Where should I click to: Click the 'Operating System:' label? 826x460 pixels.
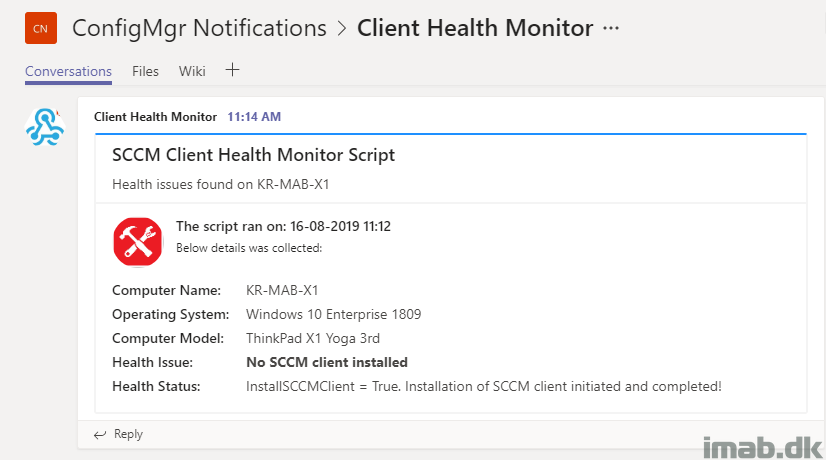pyautogui.click(x=171, y=315)
